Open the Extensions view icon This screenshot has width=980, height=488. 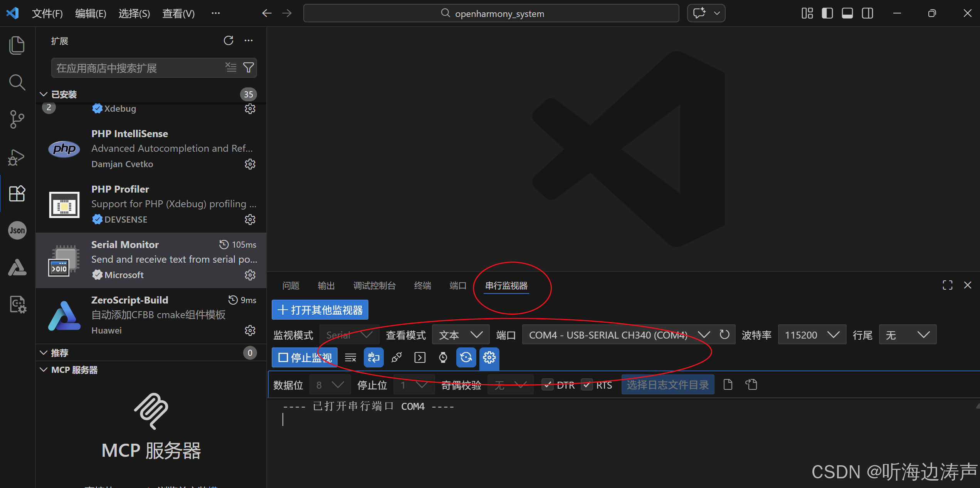pos(17,193)
